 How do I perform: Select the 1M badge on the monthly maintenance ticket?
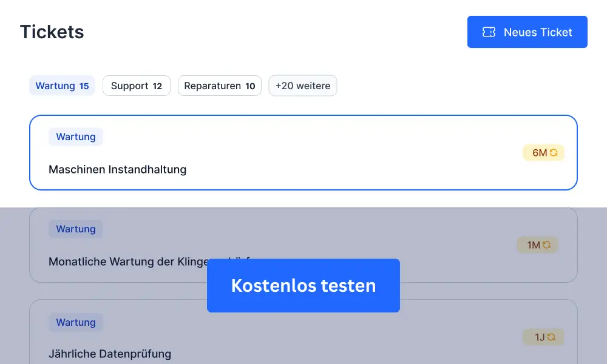(x=537, y=244)
